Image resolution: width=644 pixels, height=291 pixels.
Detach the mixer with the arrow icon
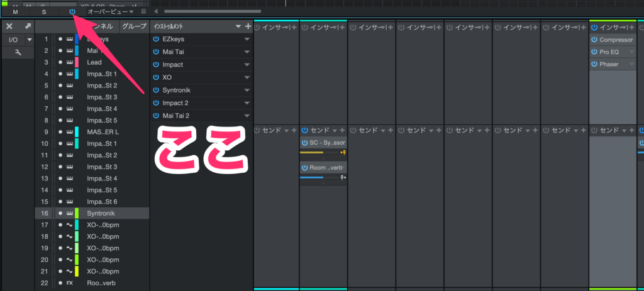click(x=28, y=26)
